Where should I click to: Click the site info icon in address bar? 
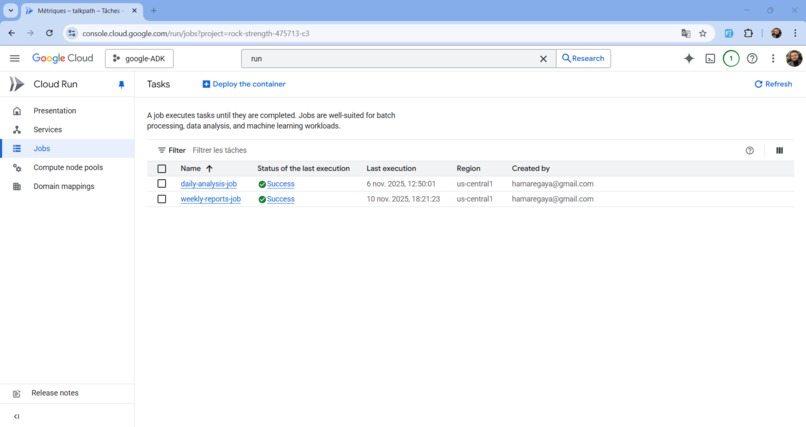pos(72,33)
